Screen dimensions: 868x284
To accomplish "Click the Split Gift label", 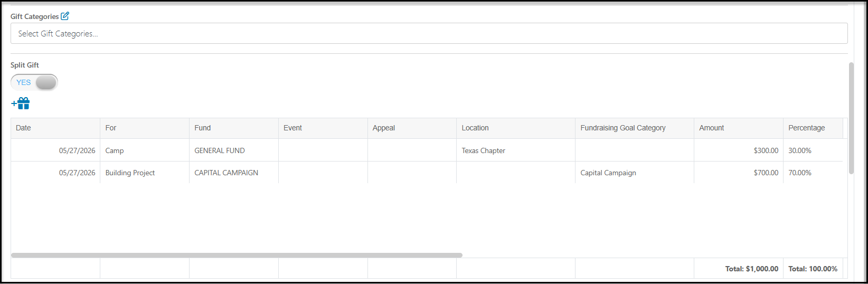I will 25,65.
